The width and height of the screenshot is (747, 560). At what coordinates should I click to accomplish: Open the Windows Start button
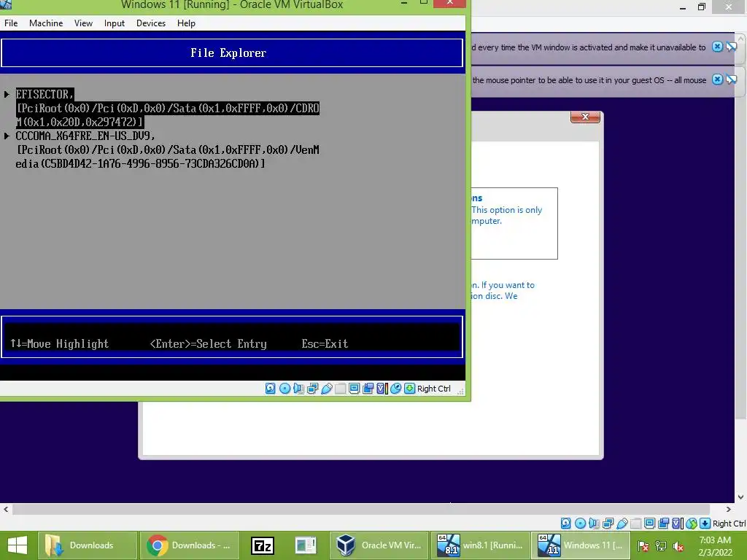[x=18, y=545]
